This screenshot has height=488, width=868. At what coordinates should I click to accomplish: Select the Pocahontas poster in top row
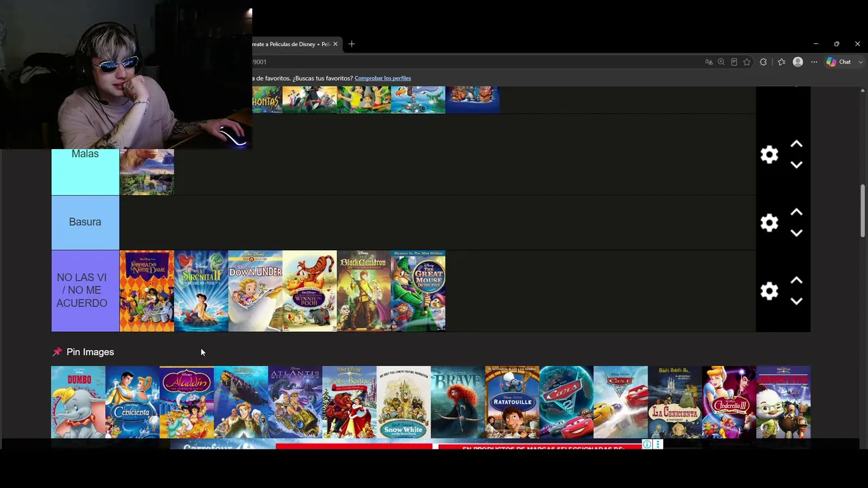267,100
